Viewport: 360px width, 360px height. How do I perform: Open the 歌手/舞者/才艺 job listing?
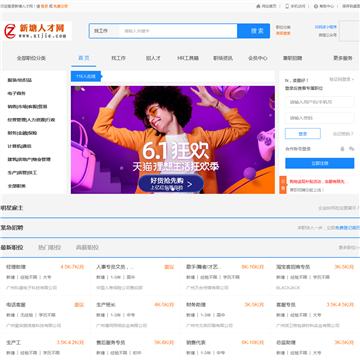[x=203, y=267]
